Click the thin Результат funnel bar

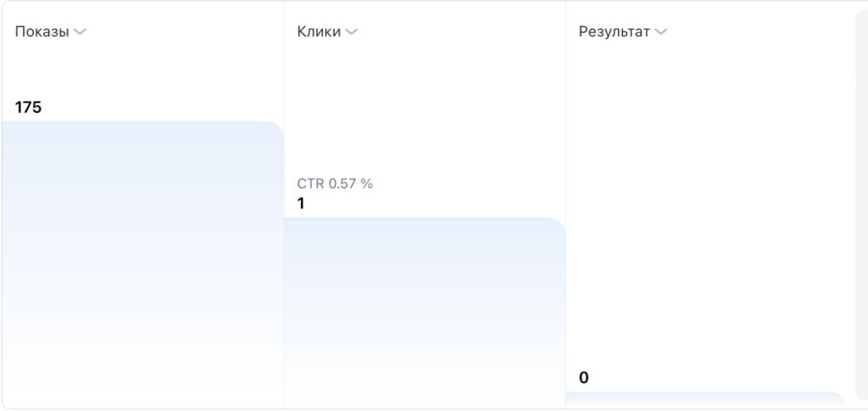pos(704,398)
